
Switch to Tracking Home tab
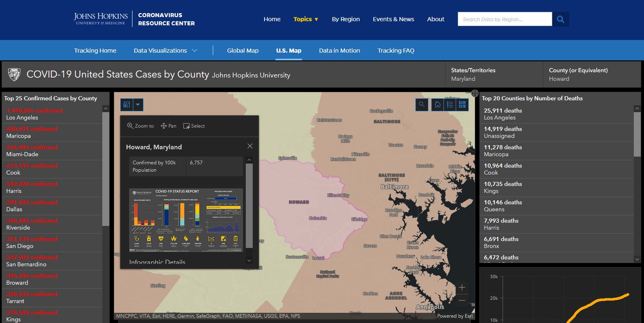(95, 51)
